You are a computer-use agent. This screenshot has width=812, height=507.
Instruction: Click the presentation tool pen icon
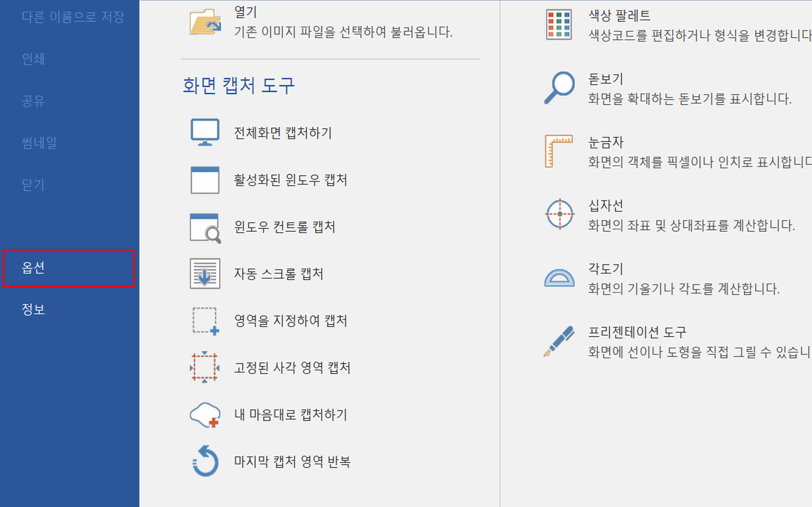559,341
